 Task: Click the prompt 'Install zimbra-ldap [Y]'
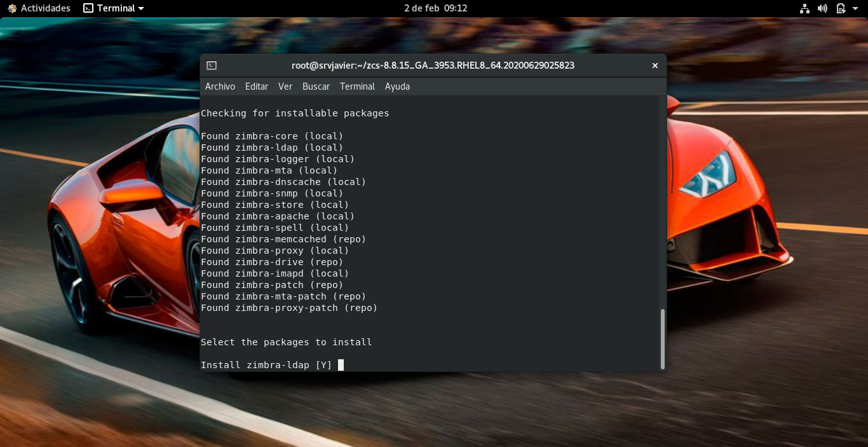[x=266, y=365]
